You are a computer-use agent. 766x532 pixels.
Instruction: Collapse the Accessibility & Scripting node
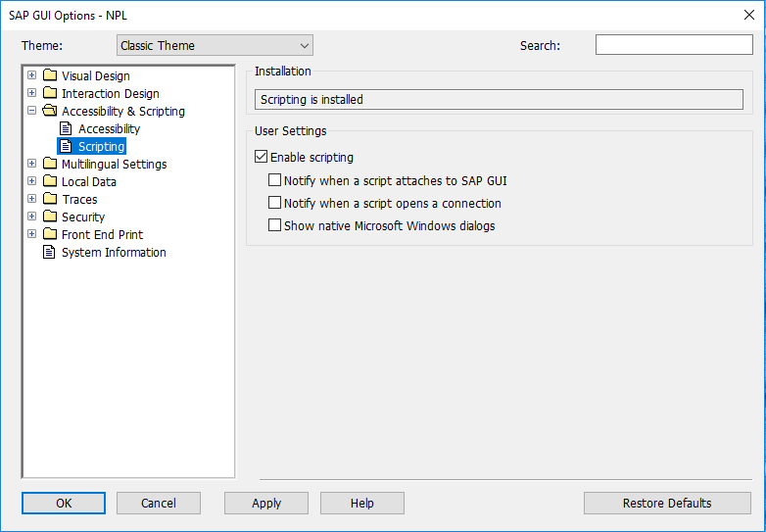point(31,111)
